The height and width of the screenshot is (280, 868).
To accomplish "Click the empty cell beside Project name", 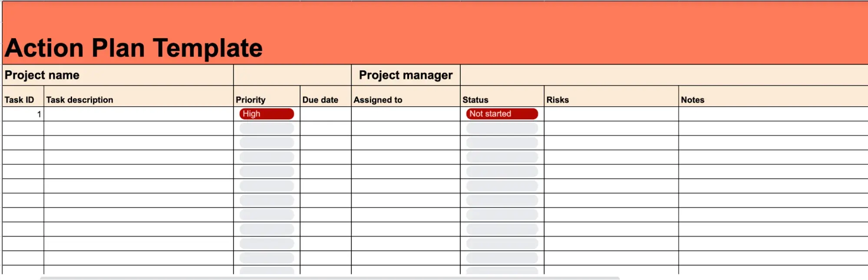I will pyautogui.click(x=292, y=75).
